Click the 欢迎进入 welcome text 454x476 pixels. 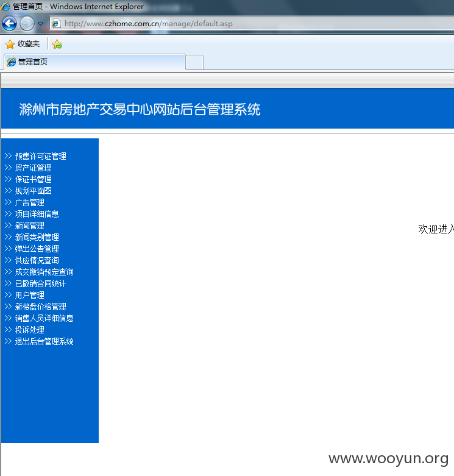coord(436,229)
